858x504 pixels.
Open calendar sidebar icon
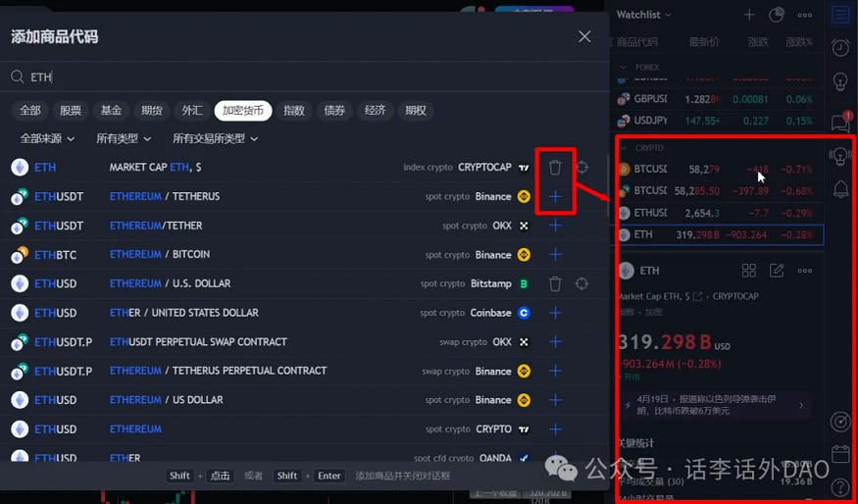click(x=840, y=454)
